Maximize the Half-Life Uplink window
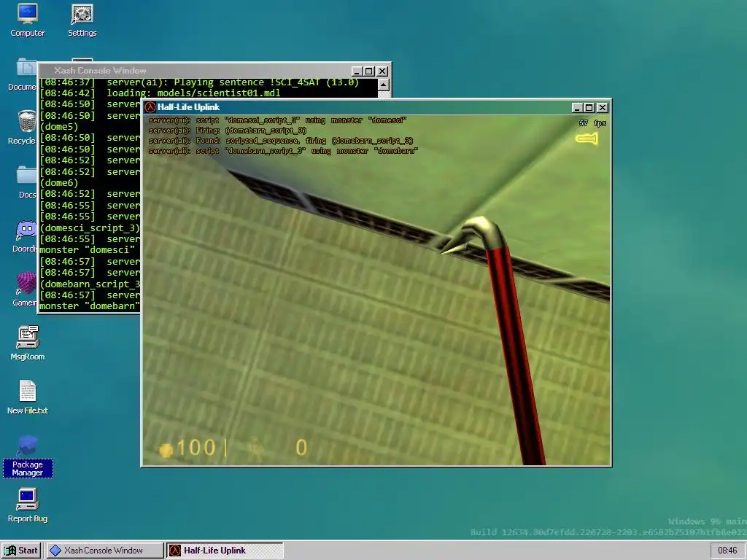Viewport: 747px width, 560px height. click(x=589, y=108)
